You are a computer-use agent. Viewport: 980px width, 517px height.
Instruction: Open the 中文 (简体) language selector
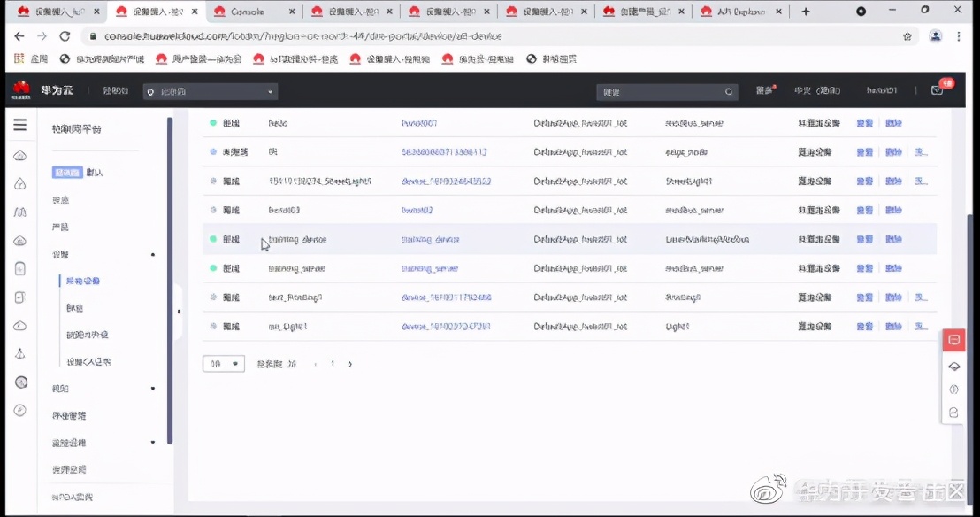point(816,90)
